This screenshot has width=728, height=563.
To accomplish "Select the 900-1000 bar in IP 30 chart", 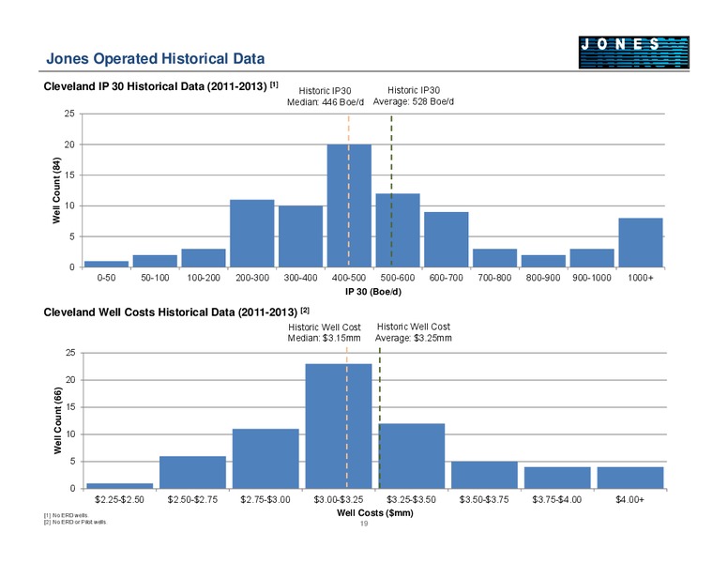I will point(592,258).
